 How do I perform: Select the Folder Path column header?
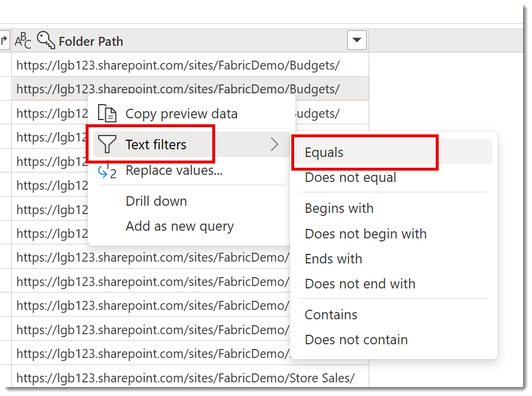coord(190,40)
